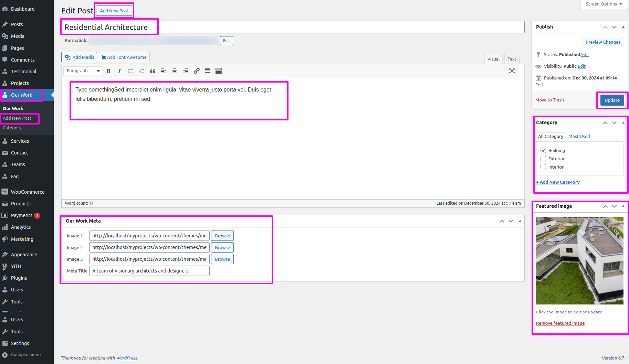The height and width of the screenshot is (364, 629).
Task: Expand Screen Options panel
Action: pyautogui.click(x=604, y=4)
